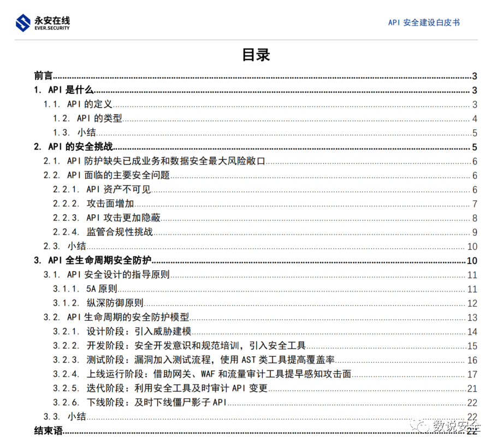497x448 pixels.
Task: Click page number 8 of API 攻击更加隐蔽
Action: [x=475, y=218]
